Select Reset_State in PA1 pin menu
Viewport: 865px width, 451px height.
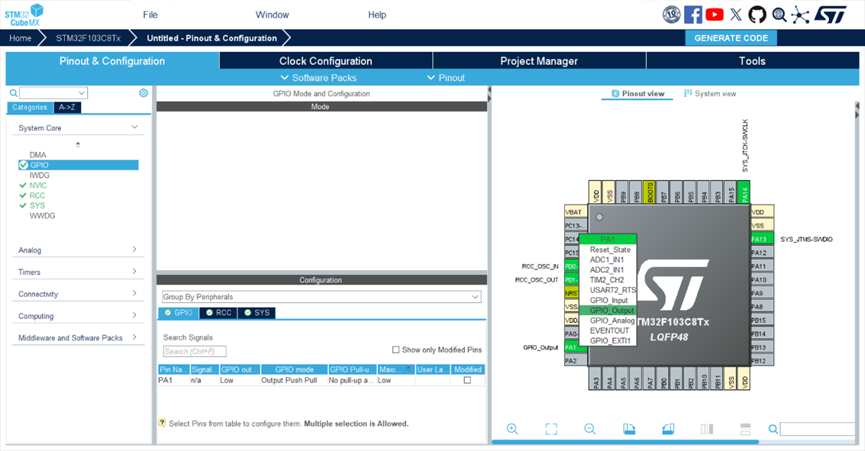click(x=608, y=249)
